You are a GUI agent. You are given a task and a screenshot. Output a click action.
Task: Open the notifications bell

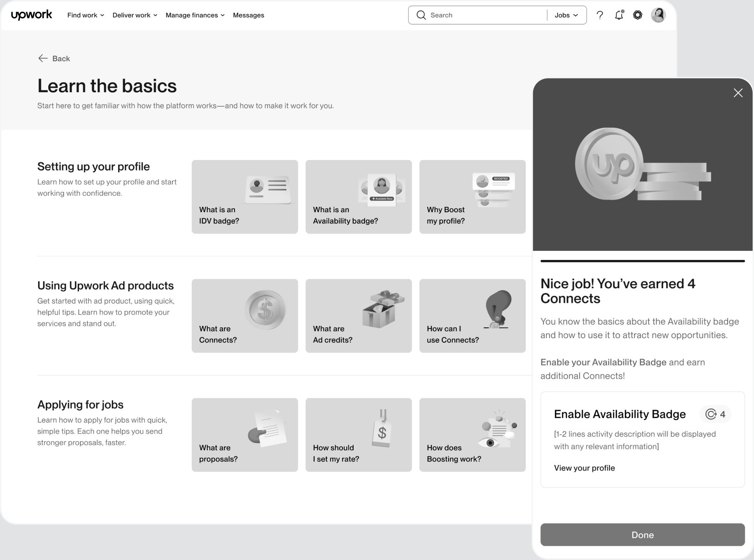(619, 15)
